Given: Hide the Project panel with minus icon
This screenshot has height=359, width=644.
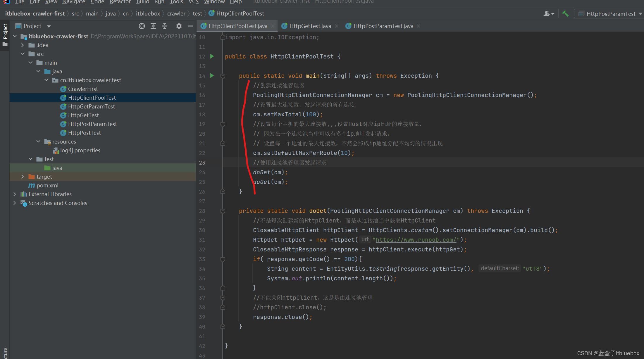Looking at the screenshot, I should click(x=190, y=26).
